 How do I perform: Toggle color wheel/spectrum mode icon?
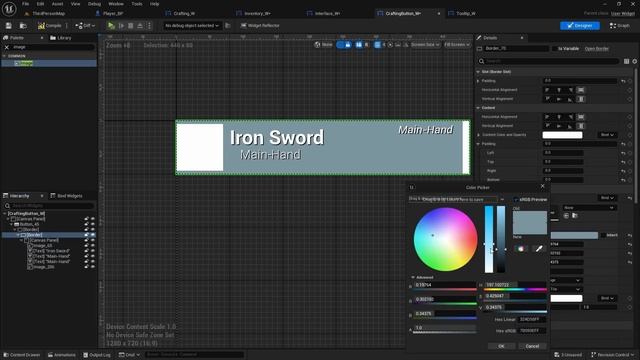point(520,249)
